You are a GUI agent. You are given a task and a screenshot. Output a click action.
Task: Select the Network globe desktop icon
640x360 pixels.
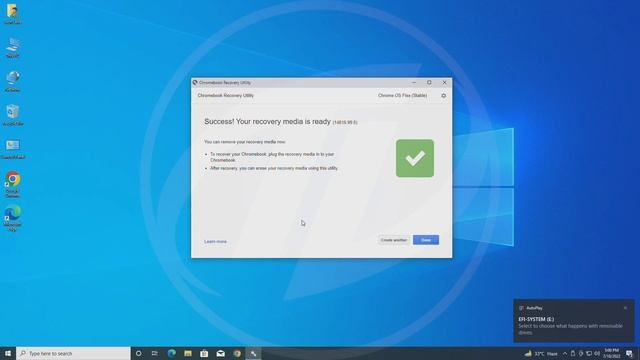click(12, 81)
